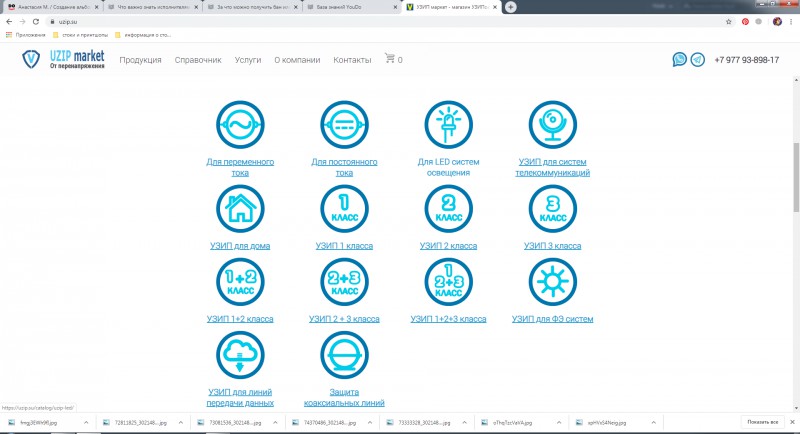800x434 pixels.
Task: Open УЗИП 1 класса link
Action: click(x=344, y=246)
